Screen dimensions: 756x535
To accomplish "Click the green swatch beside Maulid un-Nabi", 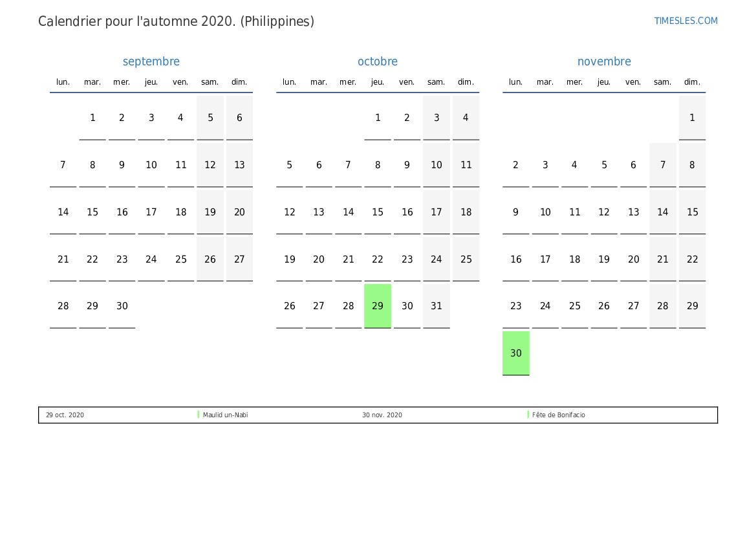I will [x=199, y=415].
